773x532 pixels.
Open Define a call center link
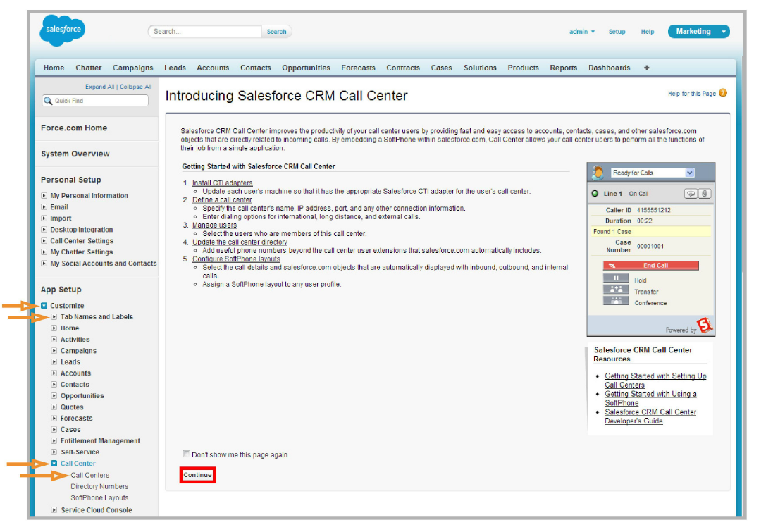[x=222, y=199]
